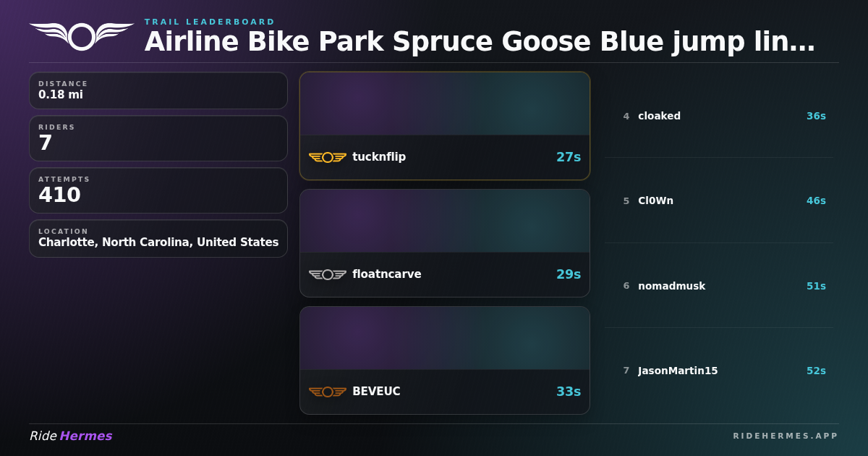Screen dimensions: 868x456
Task: Click the gold wing badge beside tucknflip
Action: click(x=328, y=157)
